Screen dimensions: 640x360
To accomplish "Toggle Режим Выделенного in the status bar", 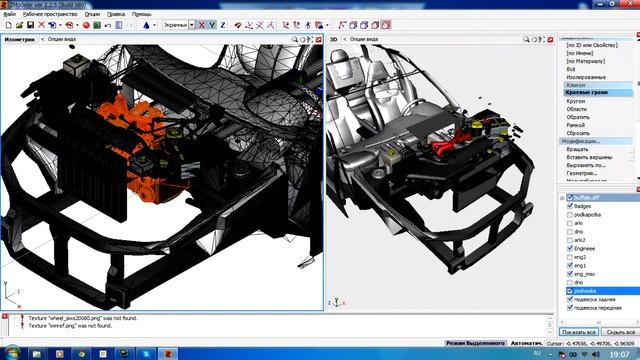I will pos(476,343).
